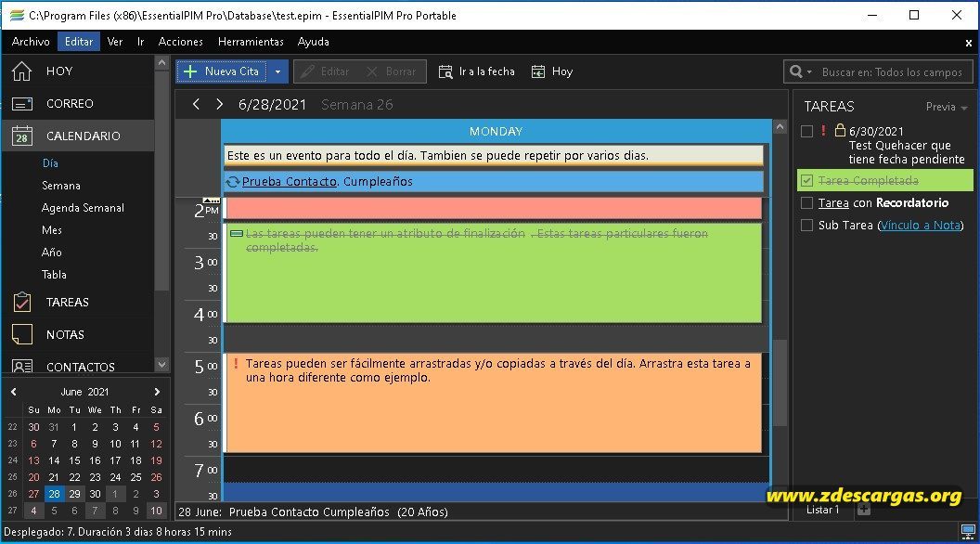Screen dimensions: 980x544
Task: Click the task icon in green completed event
Action: click(x=237, y=234)
